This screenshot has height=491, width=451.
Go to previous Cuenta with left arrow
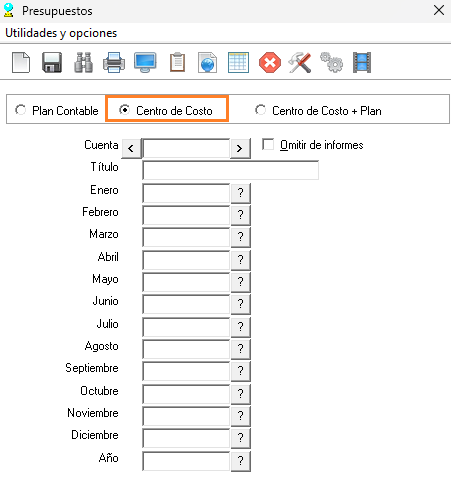131,148
